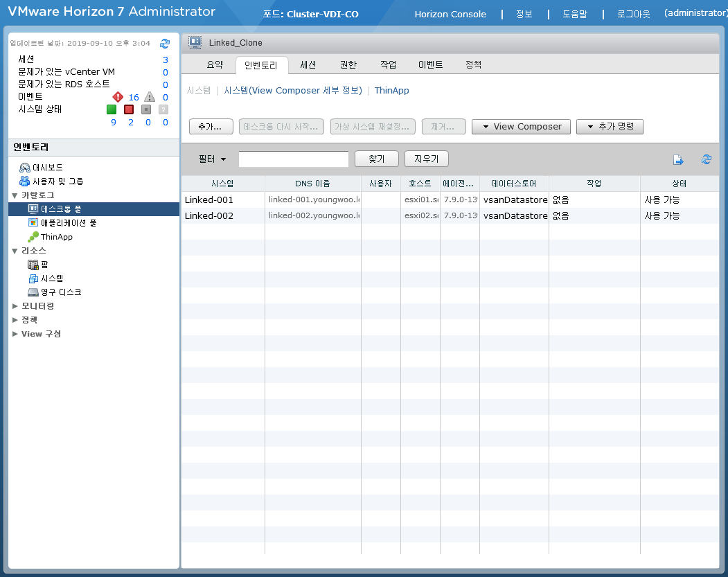Click the unknown question-mark status icon
Image resolution: width=728 pixels, height=577 pixels.
(x=163, y=109)
